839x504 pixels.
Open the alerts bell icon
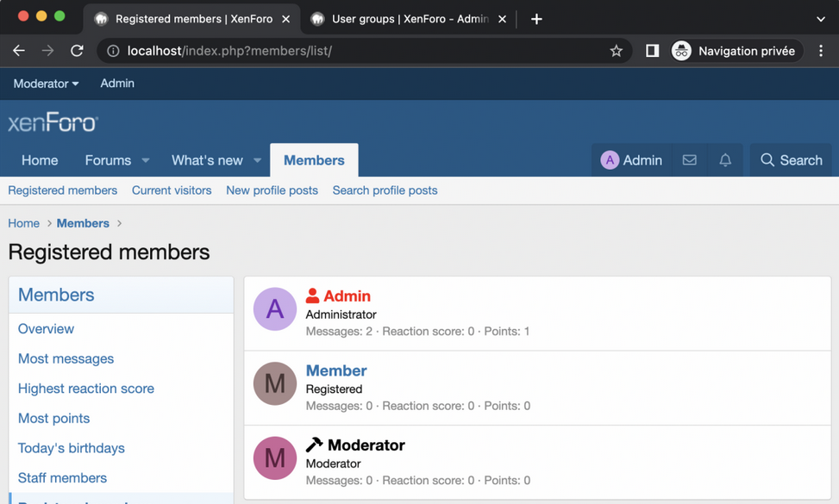coord(725,160)
